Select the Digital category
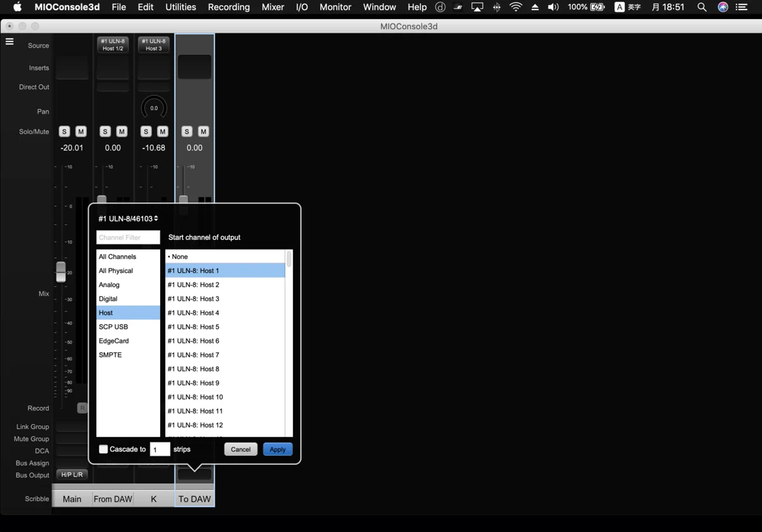Viewport: 762px width, 532px height. pos(128,298)
